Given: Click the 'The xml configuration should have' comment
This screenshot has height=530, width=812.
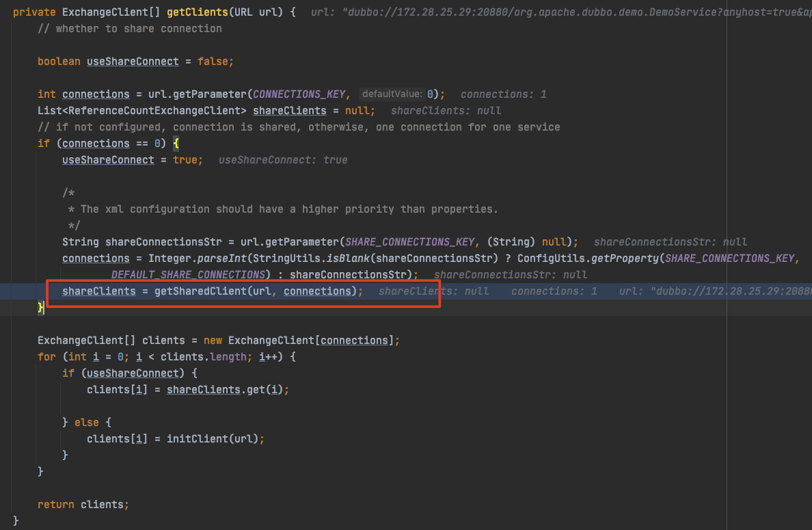Looking at the screenshot, I should click(x=283, y=209).
